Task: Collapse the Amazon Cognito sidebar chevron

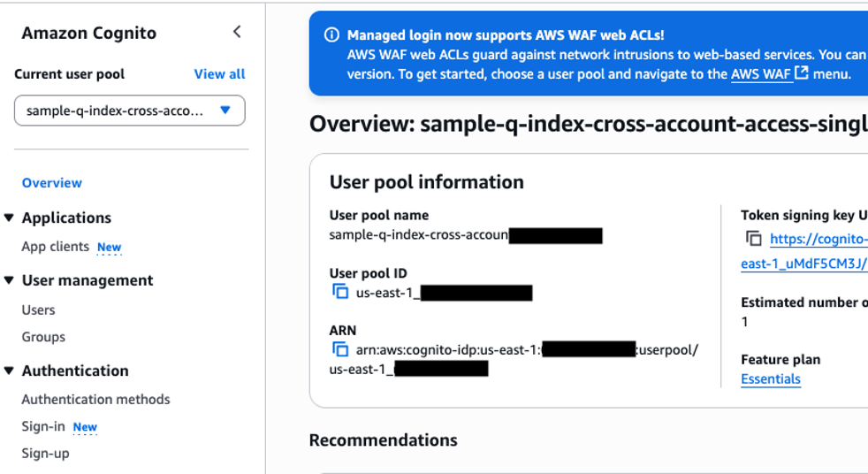Action: (x=237, y=32)
